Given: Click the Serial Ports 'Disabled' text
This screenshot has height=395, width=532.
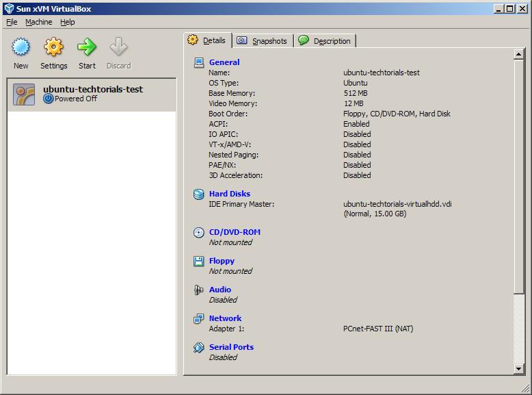Looking at the screenshot, I should tap(223, 357).
